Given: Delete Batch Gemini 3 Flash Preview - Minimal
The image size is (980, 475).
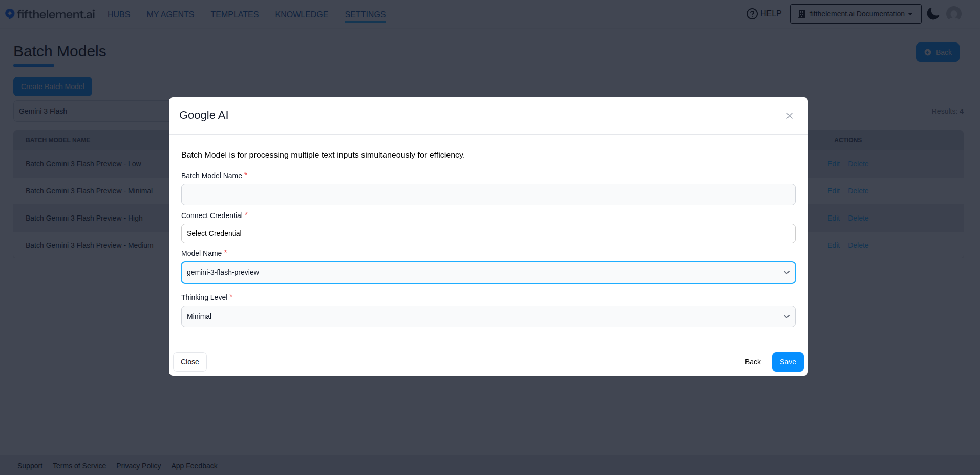Looking at the screenshot, I should coord(858,191).
